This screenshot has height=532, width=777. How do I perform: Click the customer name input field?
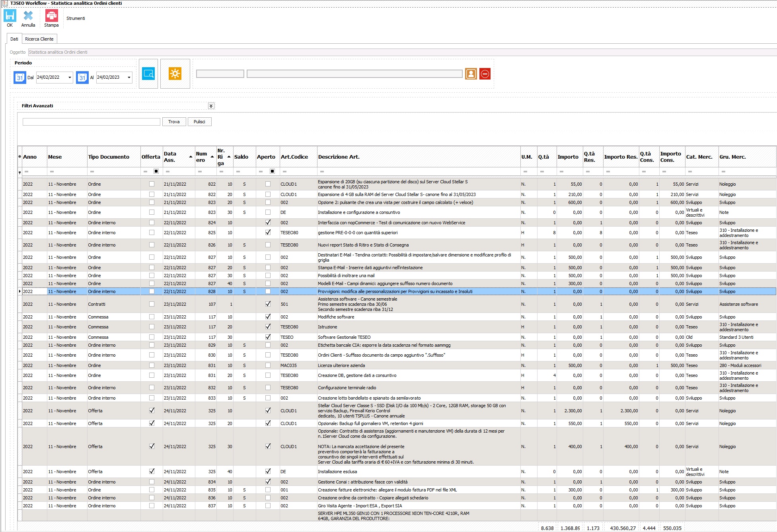[x=354, y=74]
